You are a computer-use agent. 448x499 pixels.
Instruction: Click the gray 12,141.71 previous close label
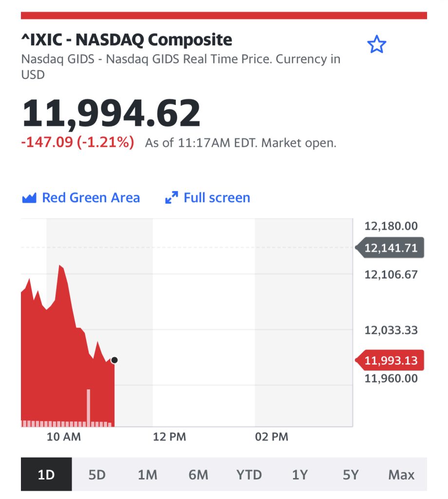(390, 248)
